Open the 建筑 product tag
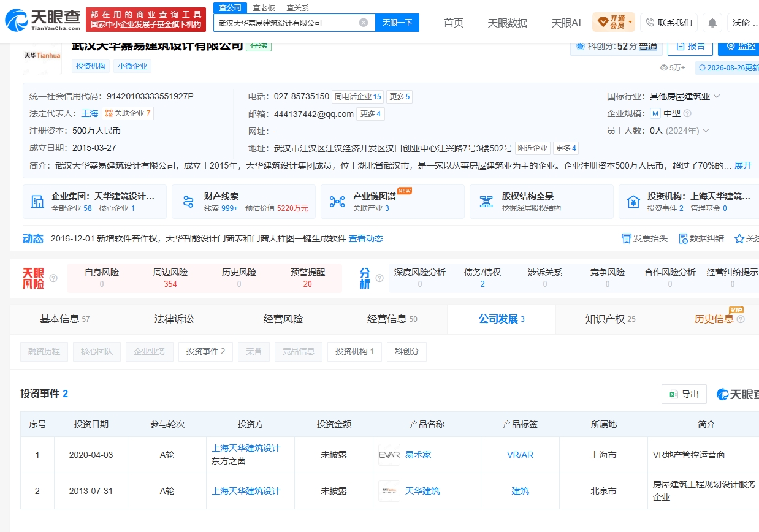 [520, 491]
